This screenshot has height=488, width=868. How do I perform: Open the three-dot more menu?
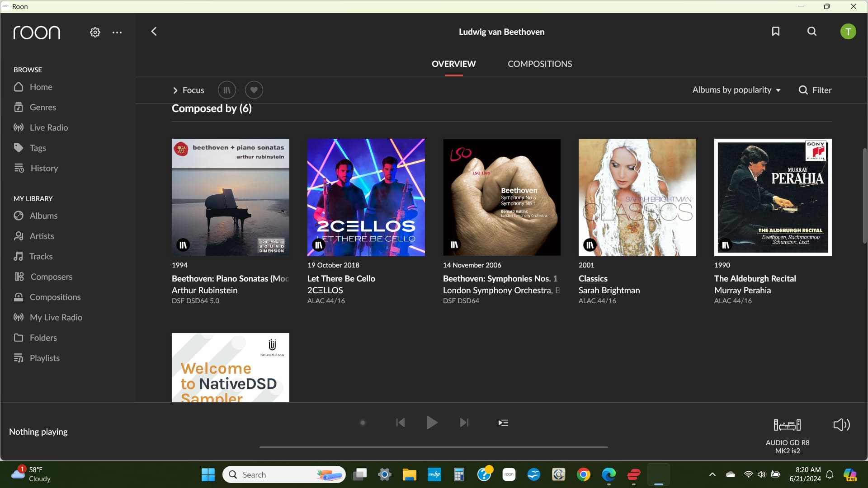pyautogui.click(x=117, y=33)
